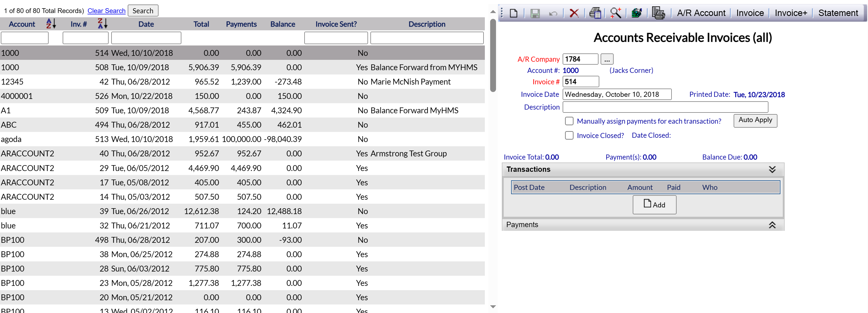Click the A/R Company lookup ellipsis button
The image size is (868, 313).
[x=606, y=59]
